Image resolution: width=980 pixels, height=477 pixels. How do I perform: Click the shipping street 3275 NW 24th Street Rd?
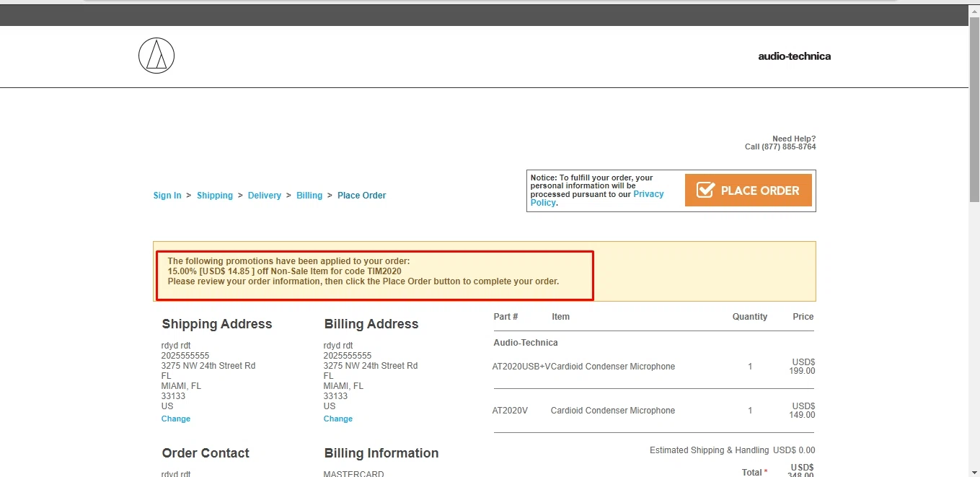click(x=208, y=366)
